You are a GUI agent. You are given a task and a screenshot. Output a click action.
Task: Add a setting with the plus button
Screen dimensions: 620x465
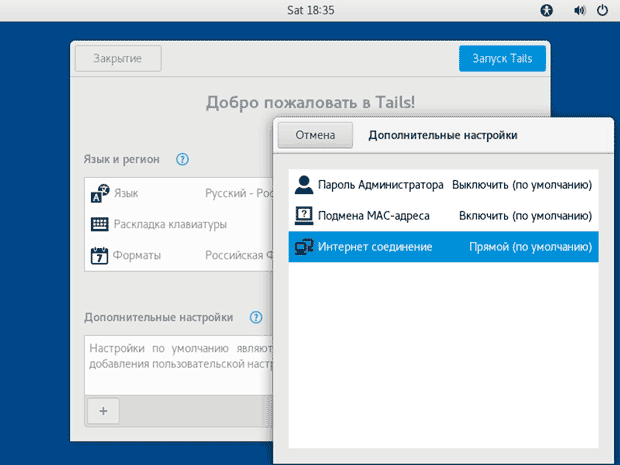coord(104,409)
